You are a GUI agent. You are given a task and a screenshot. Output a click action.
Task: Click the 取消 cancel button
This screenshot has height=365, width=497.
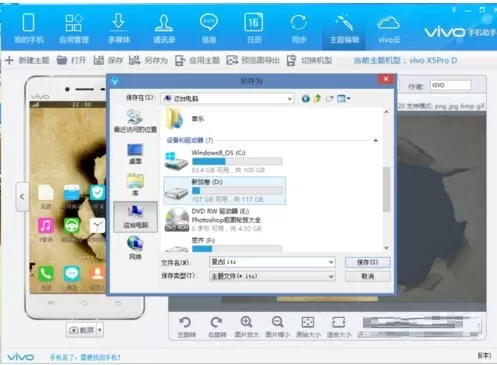367,276
